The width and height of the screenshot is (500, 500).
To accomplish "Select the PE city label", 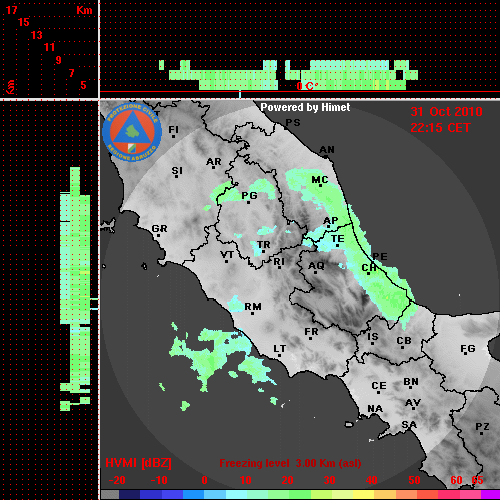I will tap(380, 257).
